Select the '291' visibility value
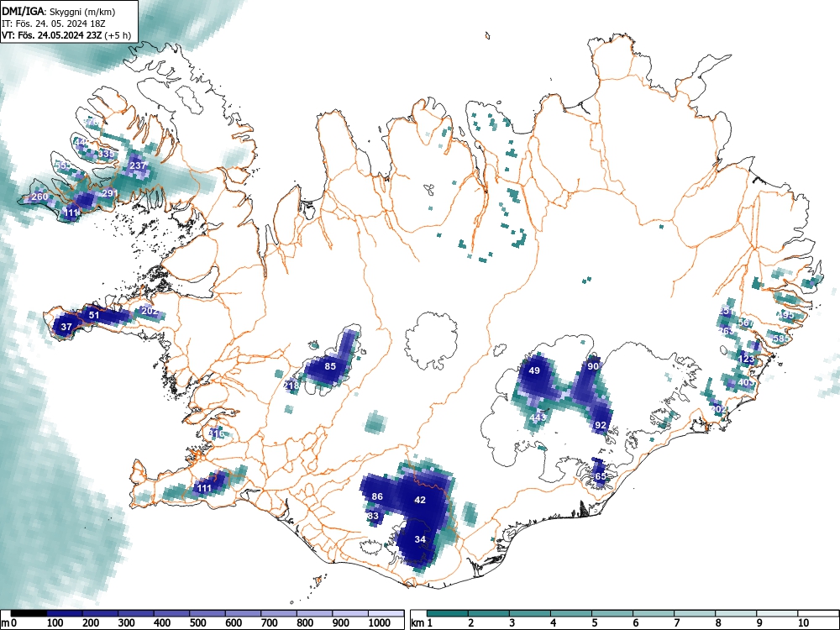This screenshot has width=840, height=630. click(109, 193)
